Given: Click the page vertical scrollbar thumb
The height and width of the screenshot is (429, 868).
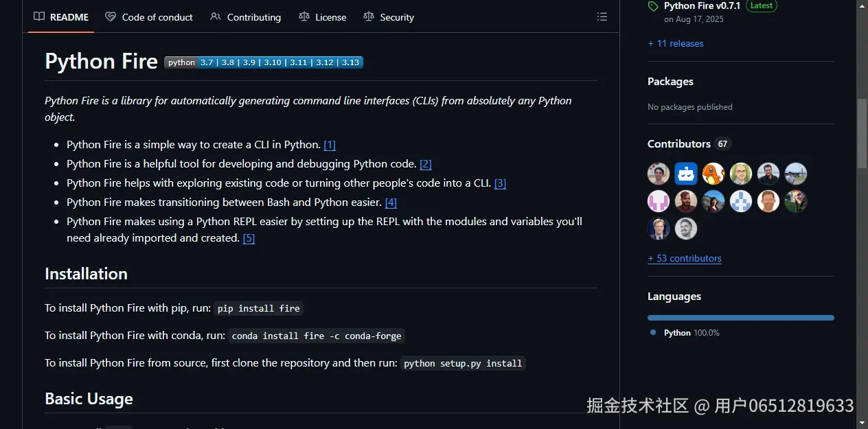Looking at the screenshot, I should pos(862,133).
